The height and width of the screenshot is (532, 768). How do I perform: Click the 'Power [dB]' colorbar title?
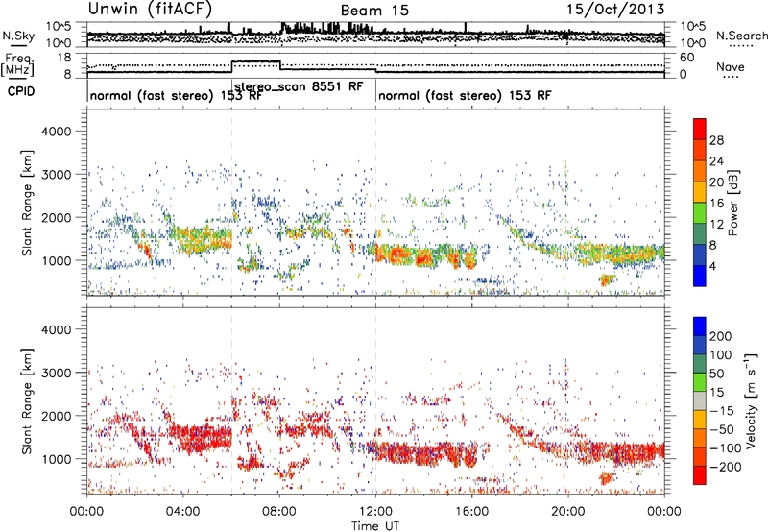[733, 203]
